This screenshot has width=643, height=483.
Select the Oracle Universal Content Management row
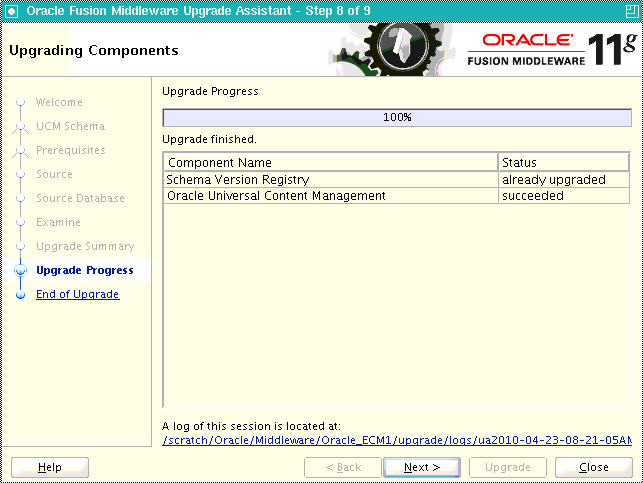(x=396, y=196)
